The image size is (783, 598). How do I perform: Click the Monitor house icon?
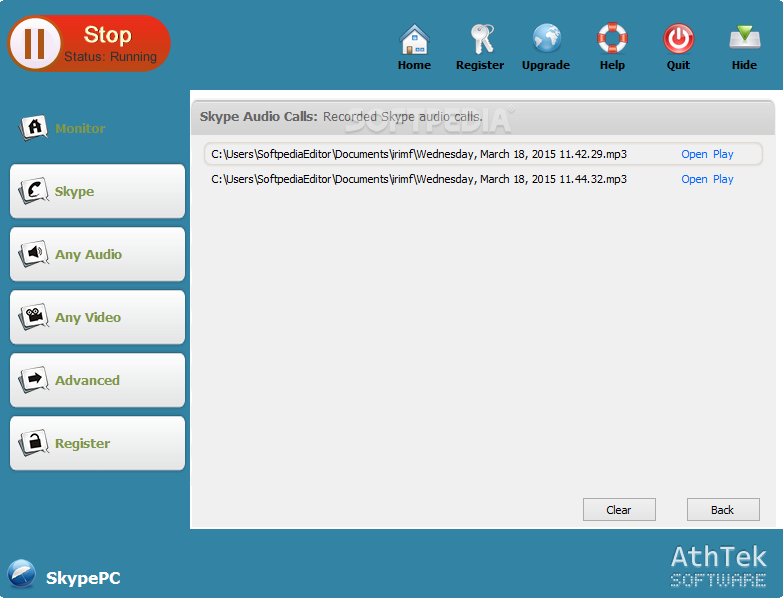33,128
